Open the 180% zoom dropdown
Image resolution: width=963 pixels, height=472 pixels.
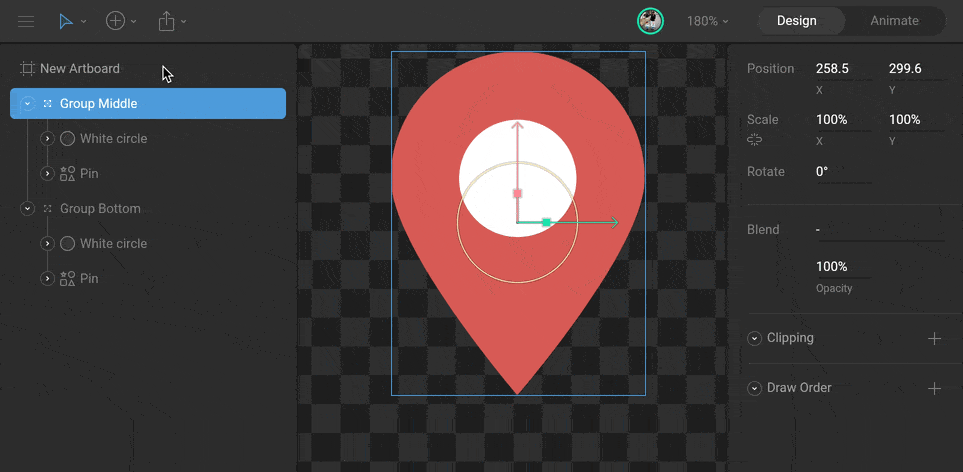pos(708,21)
